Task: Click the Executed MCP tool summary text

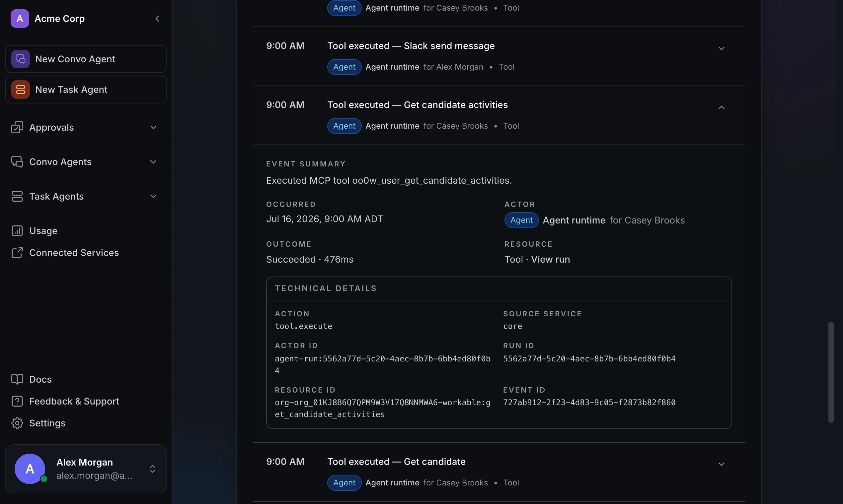Action: pos(389,180)
